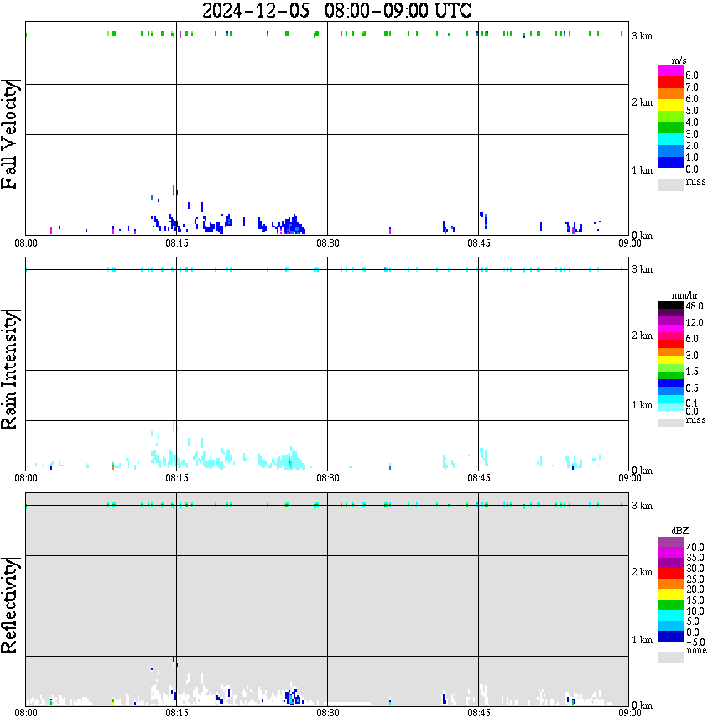Viewport: 713px width, 728px height.
Task: Click the 12.0 value in mm/hr legend
Action: click(x=694, y=322)
